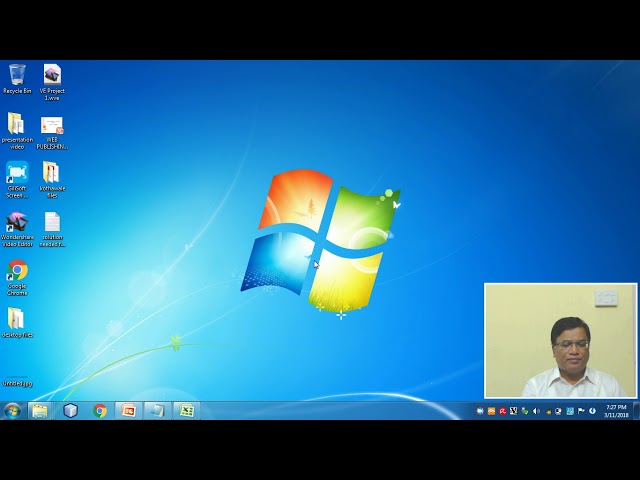Click the red tray icon
The height and width of the screenshot is (480, 640).
(x=502, y=411)
